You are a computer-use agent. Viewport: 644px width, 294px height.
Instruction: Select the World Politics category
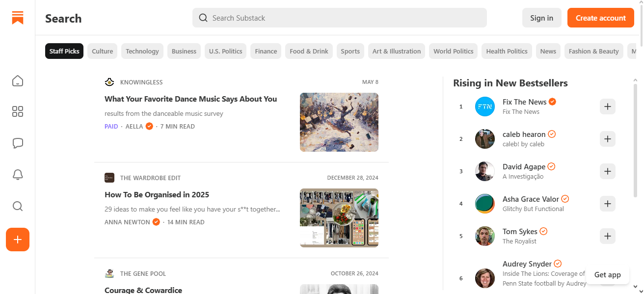click(454, 51)
